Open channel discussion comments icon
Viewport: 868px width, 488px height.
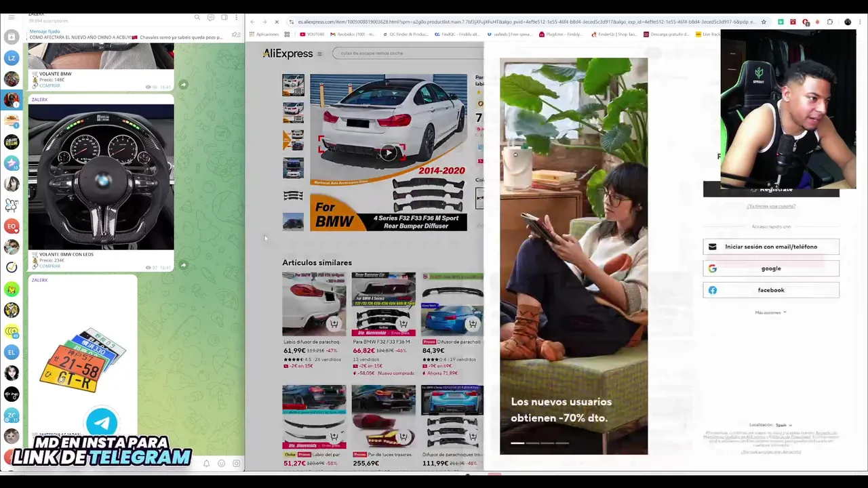click(x=211, y=17)
